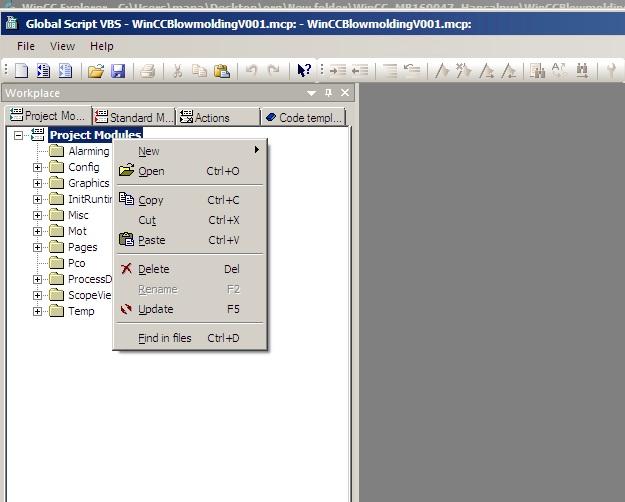Click the uncomment lines toolbar icon
This screenshot has width=625, height=502.
pos(412,71)
